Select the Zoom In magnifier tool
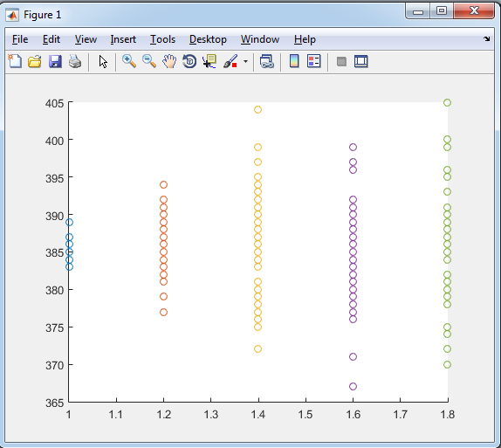The image size is (501, 448). [129, 61]
